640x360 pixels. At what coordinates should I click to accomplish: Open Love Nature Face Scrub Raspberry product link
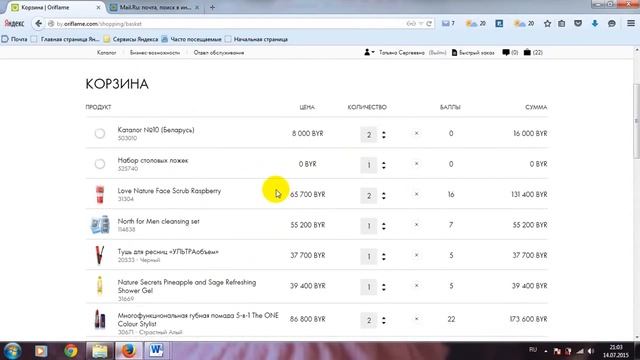point(169,191)
